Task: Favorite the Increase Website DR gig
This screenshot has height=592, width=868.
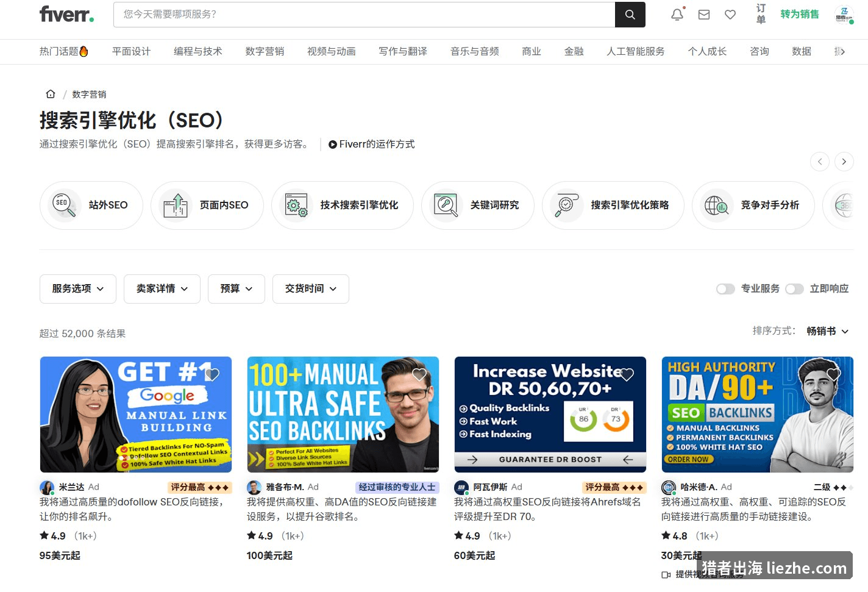Action: coord(627,374)
